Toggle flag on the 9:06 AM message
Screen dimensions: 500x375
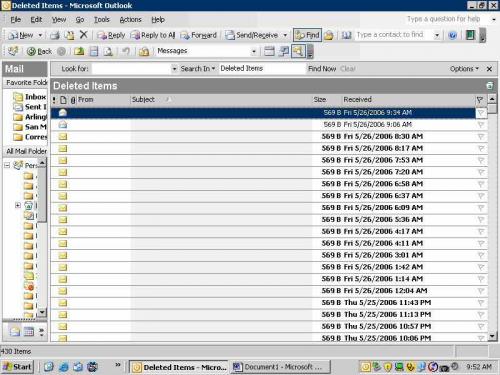[480, 125]
